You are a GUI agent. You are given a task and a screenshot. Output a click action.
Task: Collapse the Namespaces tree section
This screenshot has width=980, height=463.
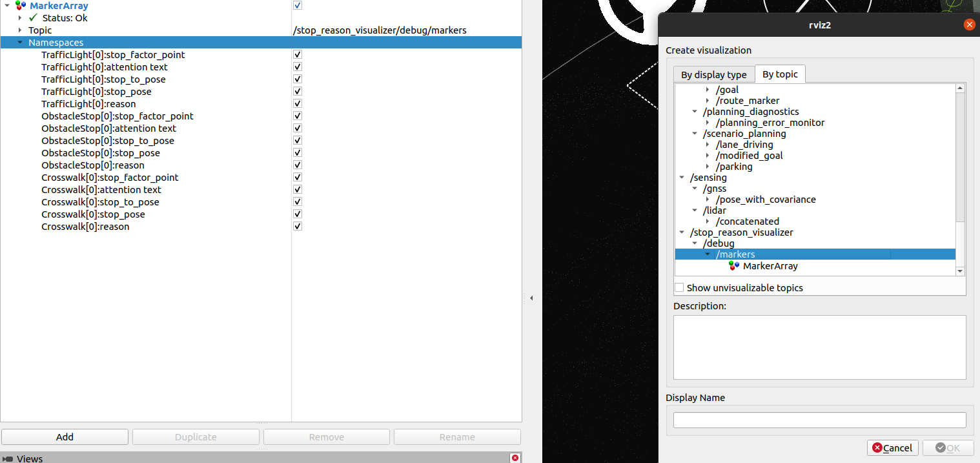click(21, 43)
